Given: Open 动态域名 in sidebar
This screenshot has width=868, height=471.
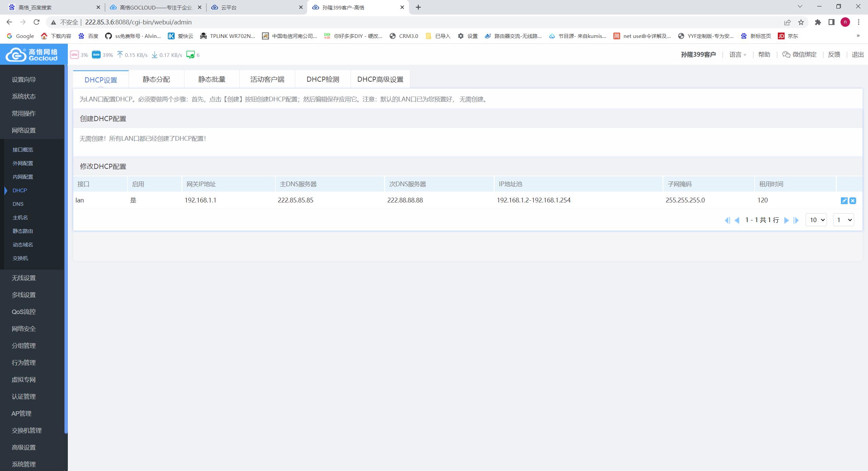Looking at the screenshot, I should [23, 244].
